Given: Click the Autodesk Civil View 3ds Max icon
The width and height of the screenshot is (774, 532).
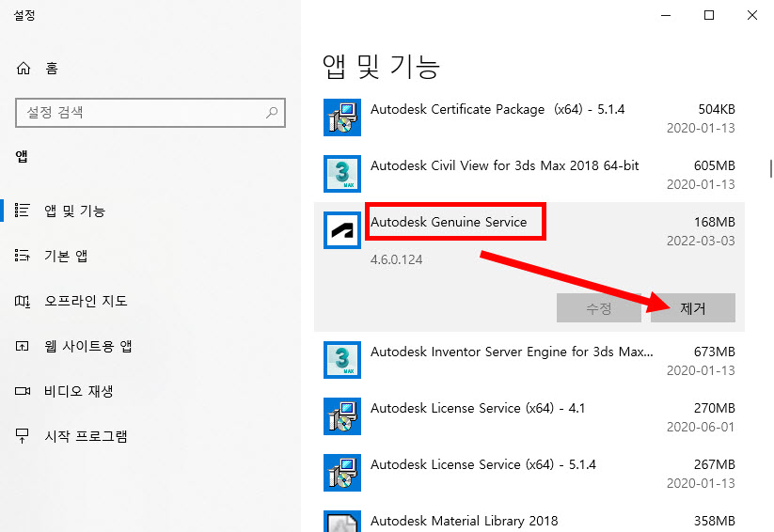Looking at the screenshot, I should tap(342, 174).
